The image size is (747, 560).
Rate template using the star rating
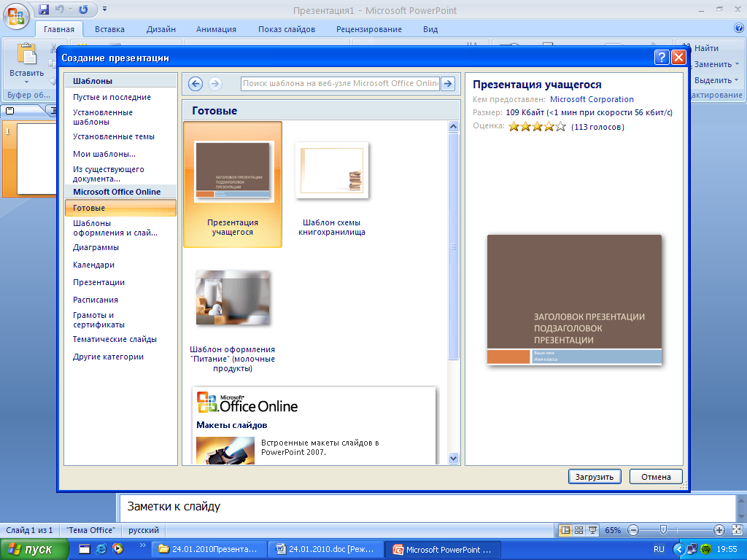(538, 127)
